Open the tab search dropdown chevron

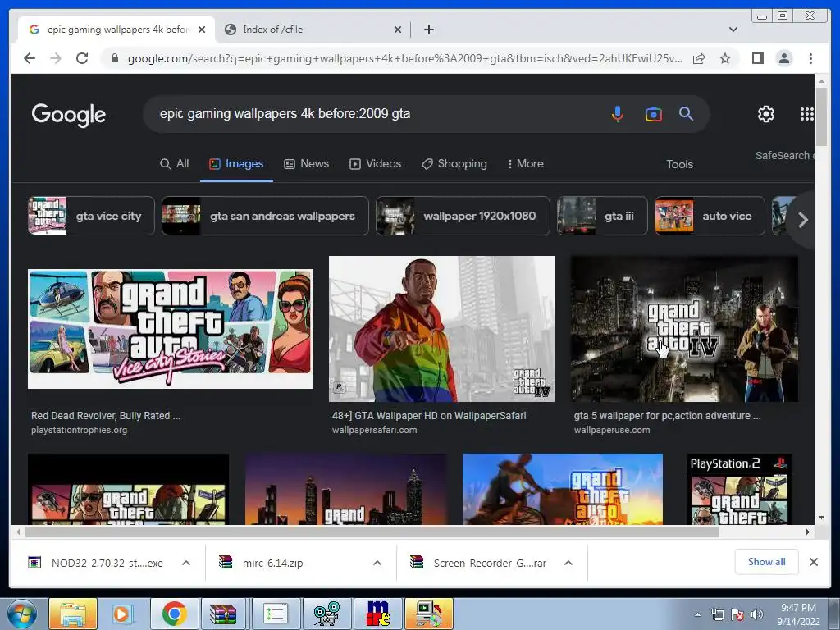[x=733, y=30]
